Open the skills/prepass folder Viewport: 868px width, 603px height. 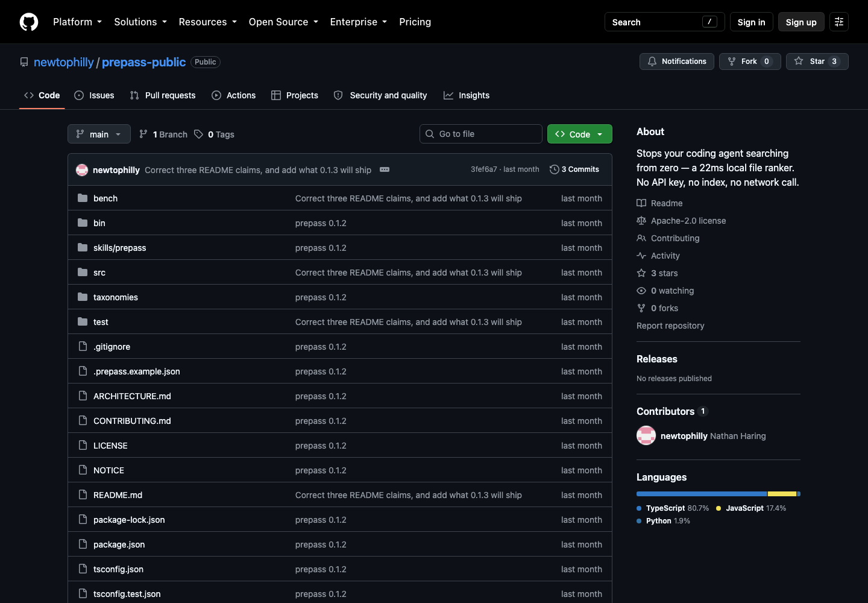120,248
